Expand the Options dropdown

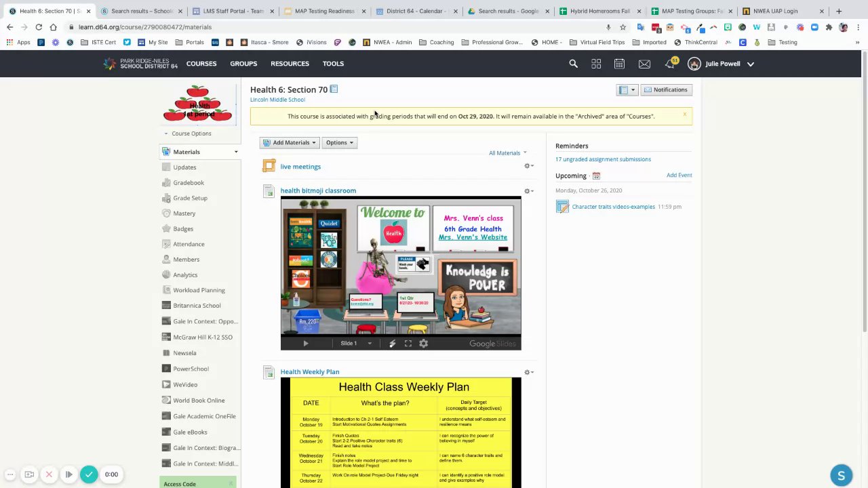[339, 142]
